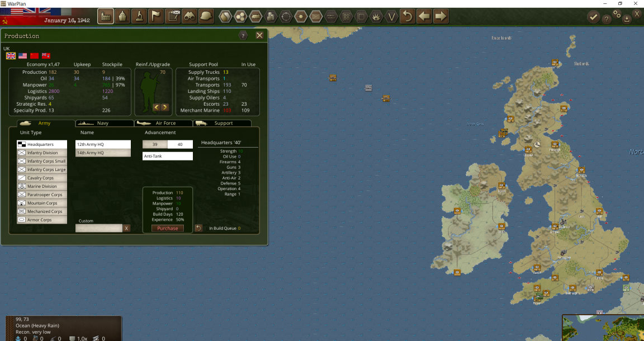
Task: Click the save download icon
Action: 626,18
